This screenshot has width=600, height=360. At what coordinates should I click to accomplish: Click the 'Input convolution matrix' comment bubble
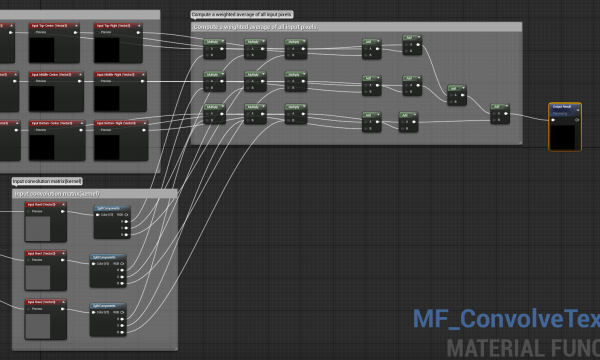47,181
